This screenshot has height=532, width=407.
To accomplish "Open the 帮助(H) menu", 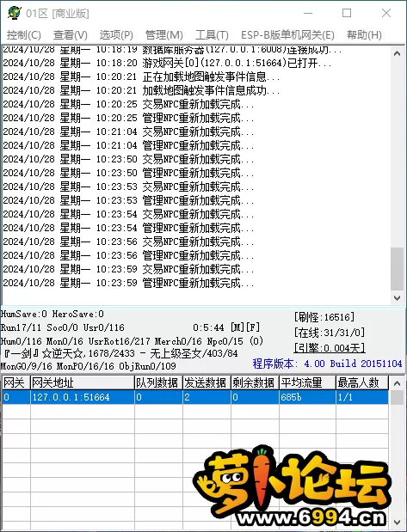I will click(364, 35).
